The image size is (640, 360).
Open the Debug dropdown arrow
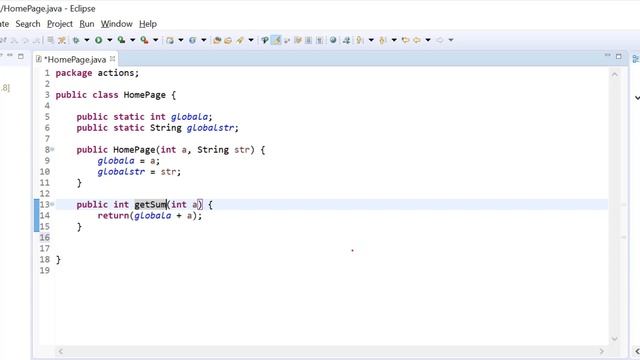point(87,40)
